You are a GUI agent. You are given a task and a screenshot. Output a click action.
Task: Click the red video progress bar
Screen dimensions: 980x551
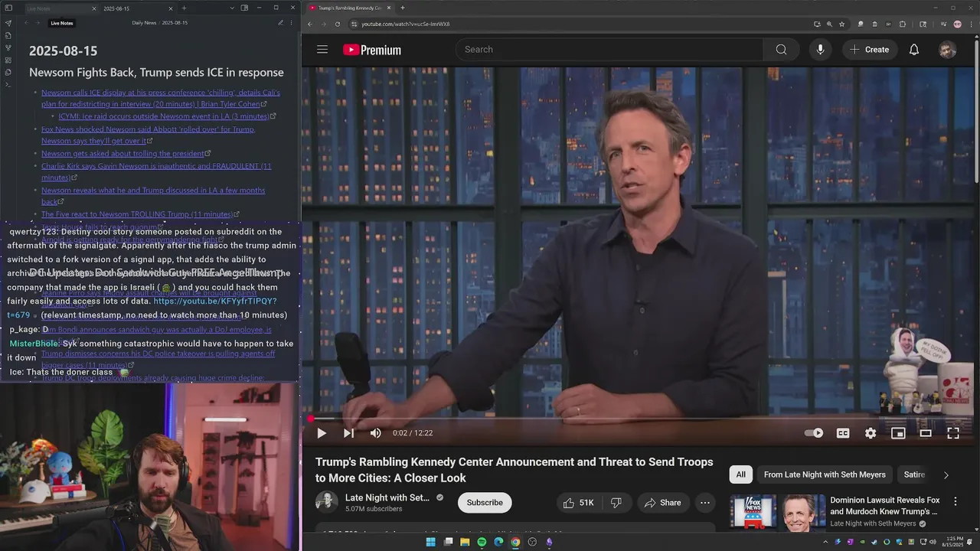pos(640,419)
